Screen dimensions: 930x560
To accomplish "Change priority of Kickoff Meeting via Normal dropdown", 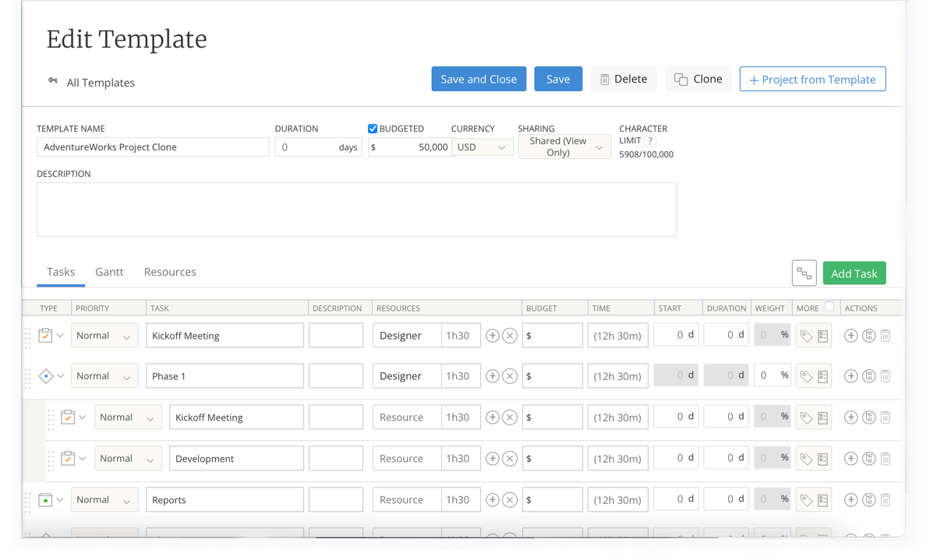I will (x=104, y=335).
